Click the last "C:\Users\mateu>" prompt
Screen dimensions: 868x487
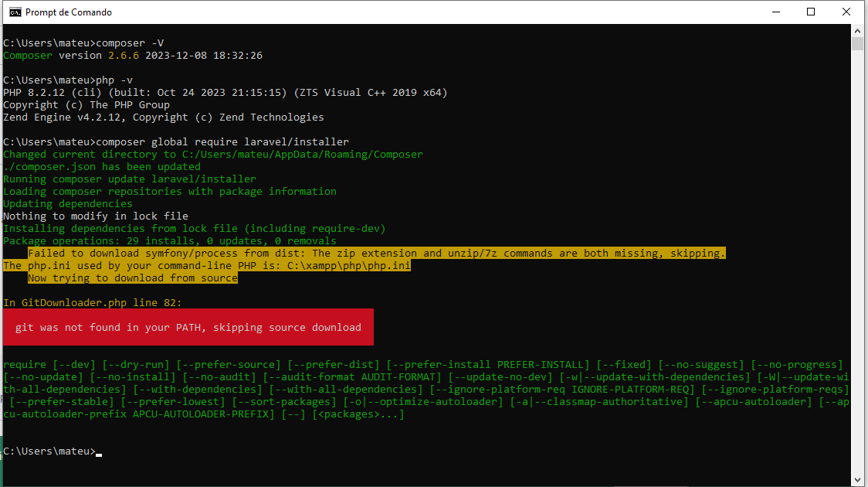click(x=50, y=451)
